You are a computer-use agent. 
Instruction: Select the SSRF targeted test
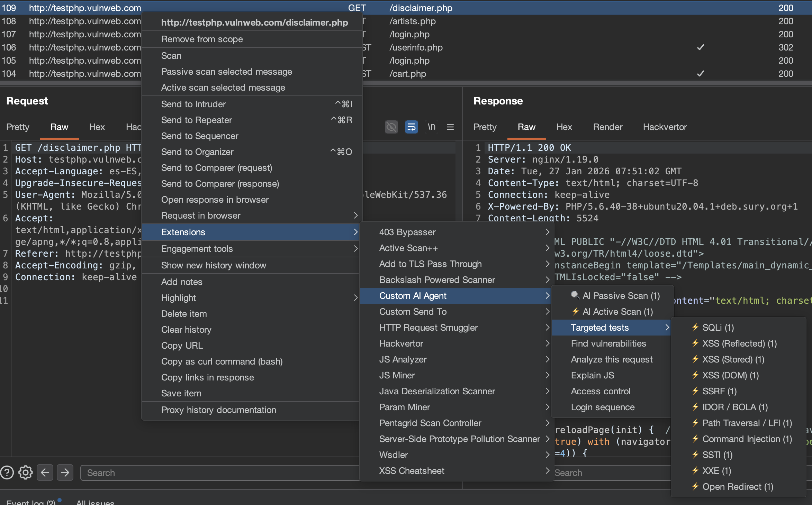tap(717, 391)
